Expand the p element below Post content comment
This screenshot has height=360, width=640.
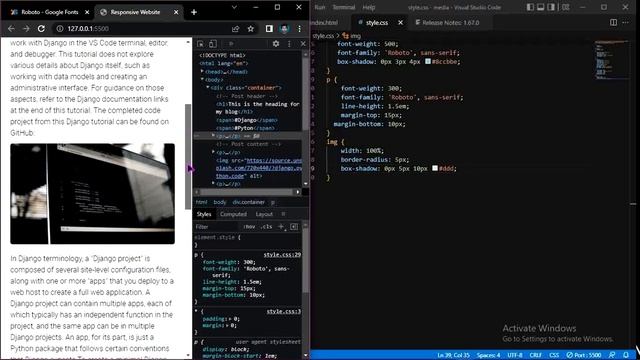pos(213,152)
